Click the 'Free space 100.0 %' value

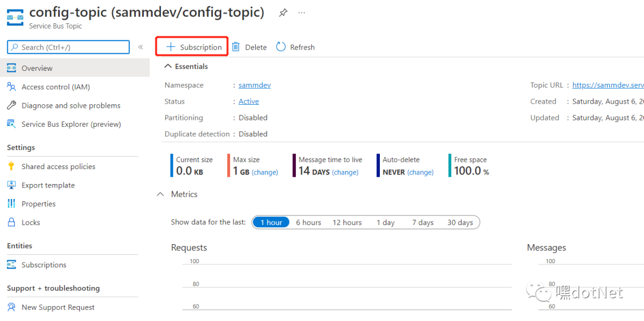(472, 172)
